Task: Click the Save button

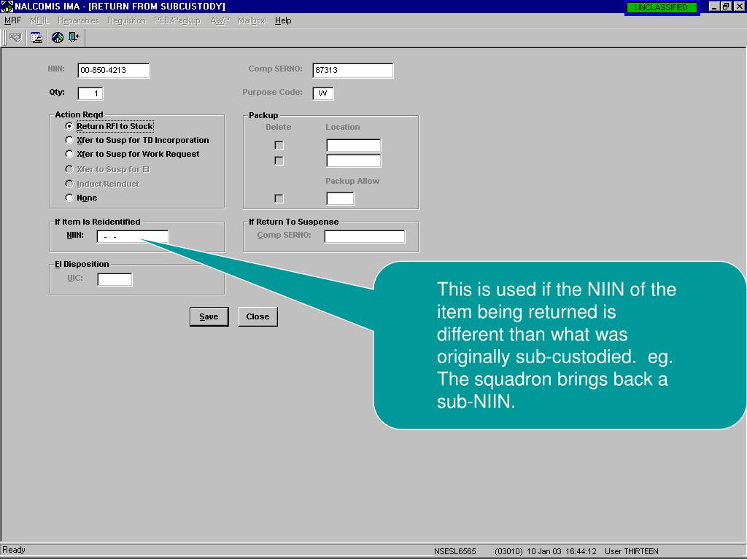Action: coord(209,316)
